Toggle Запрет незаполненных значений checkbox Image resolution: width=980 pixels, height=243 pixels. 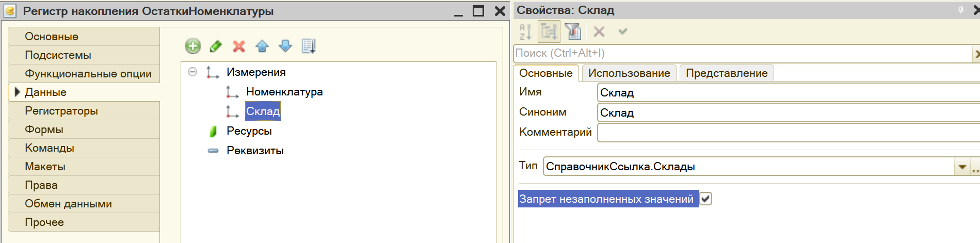(x=706, y=199)
